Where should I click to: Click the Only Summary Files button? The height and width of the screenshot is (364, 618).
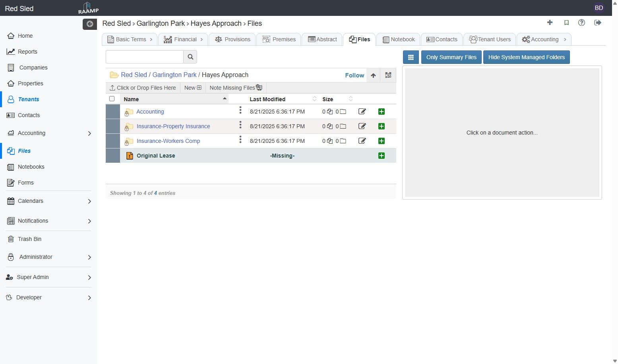pos(451,57)
